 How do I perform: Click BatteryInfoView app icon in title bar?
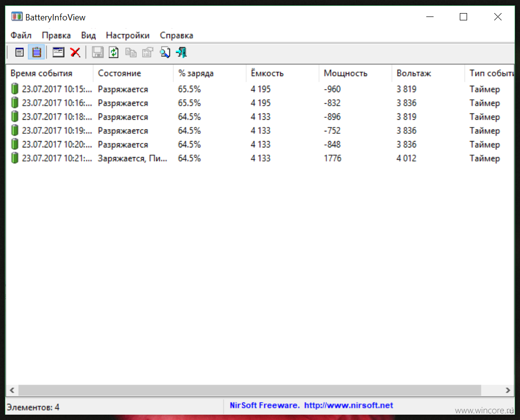(x=17, y=16)
